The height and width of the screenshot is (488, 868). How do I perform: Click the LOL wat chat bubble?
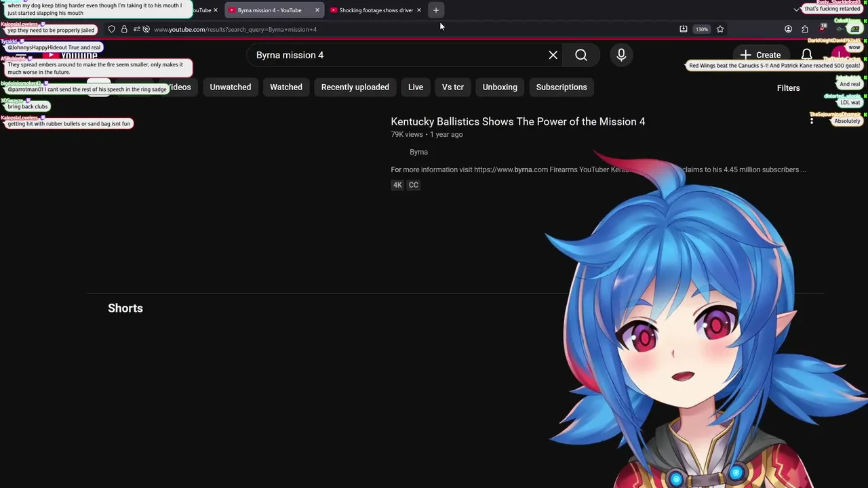pos(850,102)
